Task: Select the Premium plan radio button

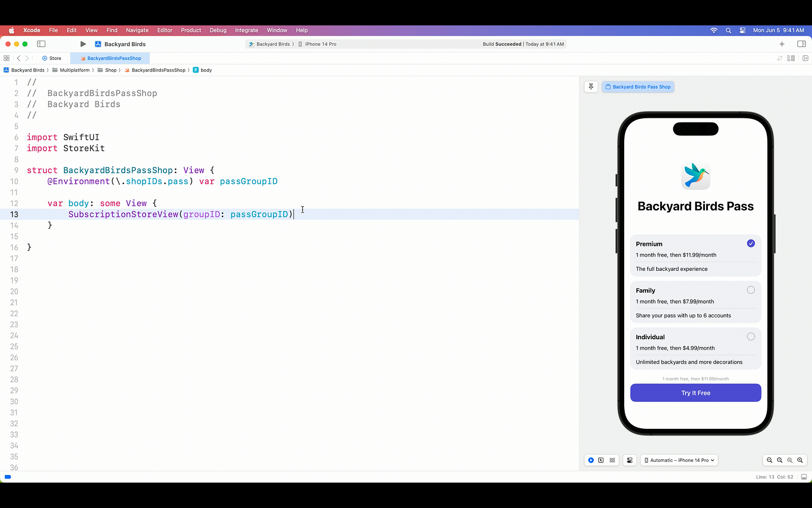Action: coord(751,243)
